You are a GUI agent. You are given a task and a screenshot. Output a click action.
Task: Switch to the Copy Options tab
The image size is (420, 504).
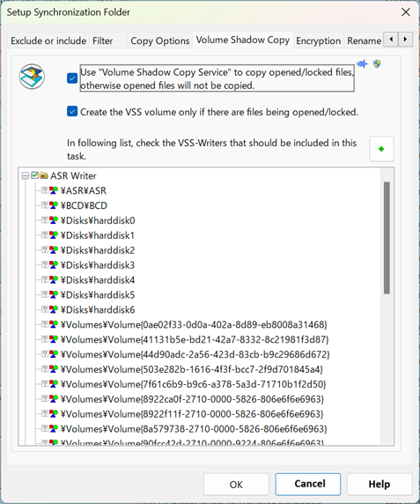coord(160,41)
